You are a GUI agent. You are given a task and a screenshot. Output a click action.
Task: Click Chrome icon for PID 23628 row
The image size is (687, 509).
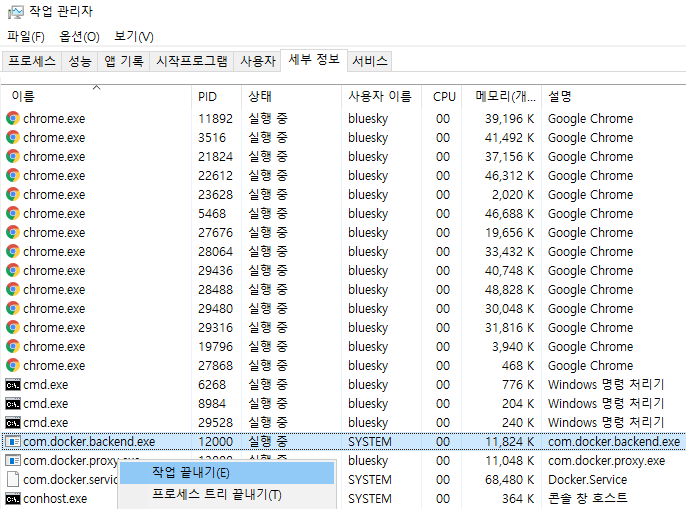13,194
